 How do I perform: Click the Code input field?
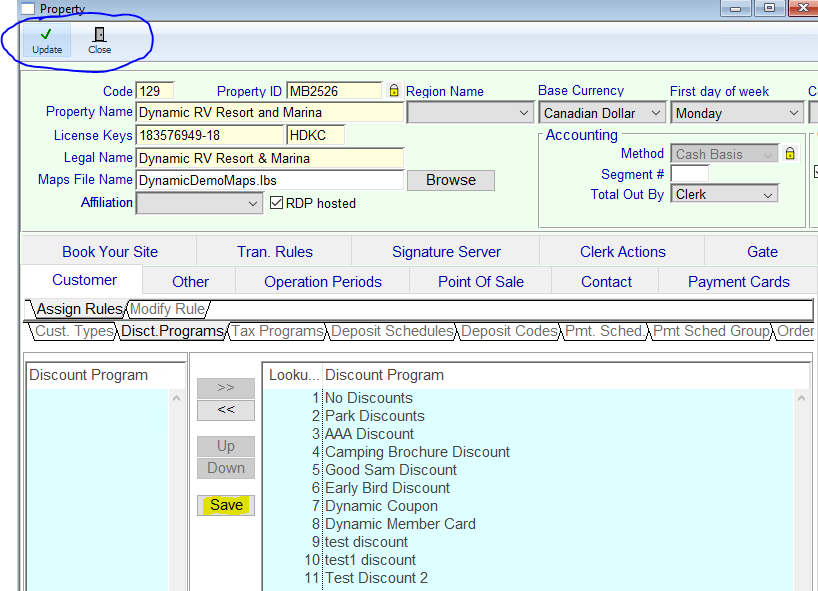155,91
